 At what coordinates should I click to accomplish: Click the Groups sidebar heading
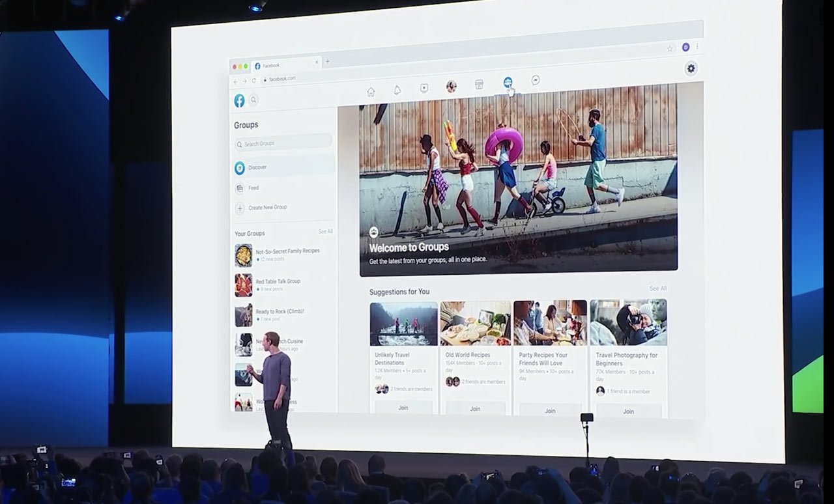click(x=246, y=125)
